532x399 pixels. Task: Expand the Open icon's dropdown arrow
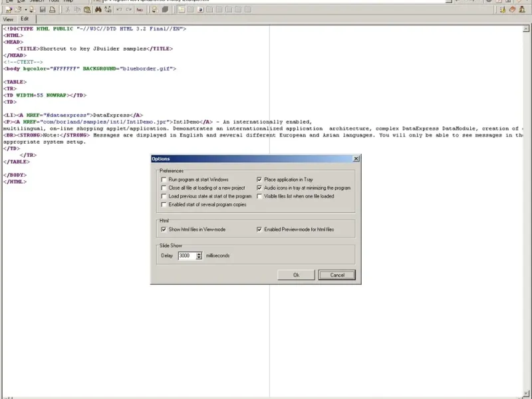(x=26, y=10)
